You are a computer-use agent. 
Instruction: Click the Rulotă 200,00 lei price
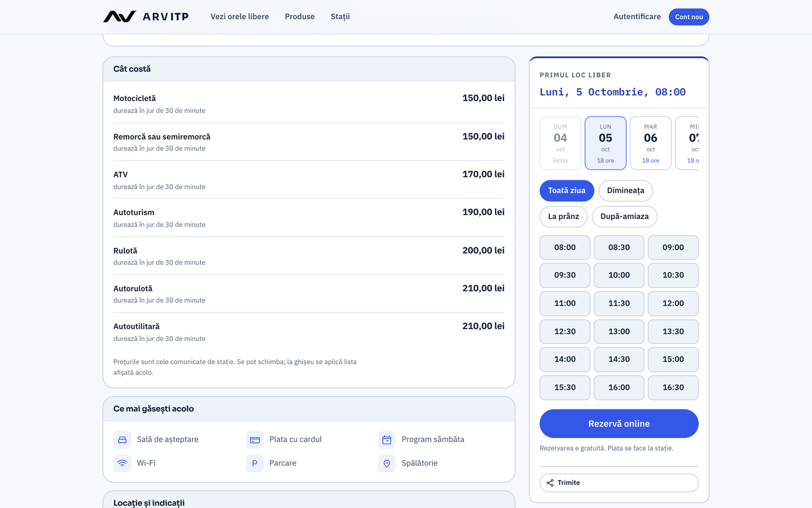(483, 250)
